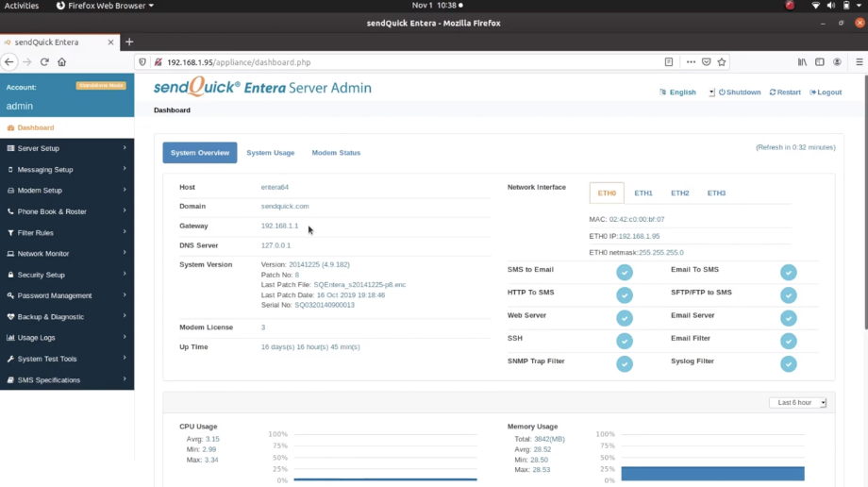The width and height of the screenshot is (868, 487).
Task: Select the ETH2 network interface tab
Action: [x=680, y=193]
